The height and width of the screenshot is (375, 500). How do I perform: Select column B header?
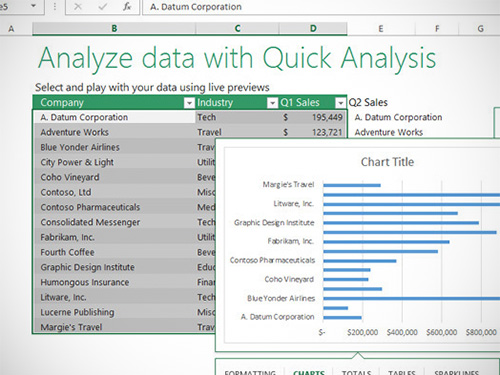[x=114, y=29]
